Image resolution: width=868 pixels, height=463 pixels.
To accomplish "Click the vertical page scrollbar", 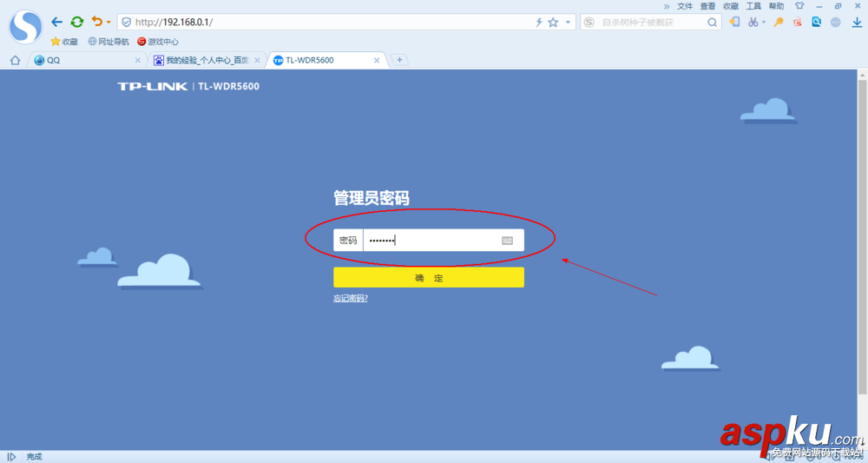I will 863,238.
